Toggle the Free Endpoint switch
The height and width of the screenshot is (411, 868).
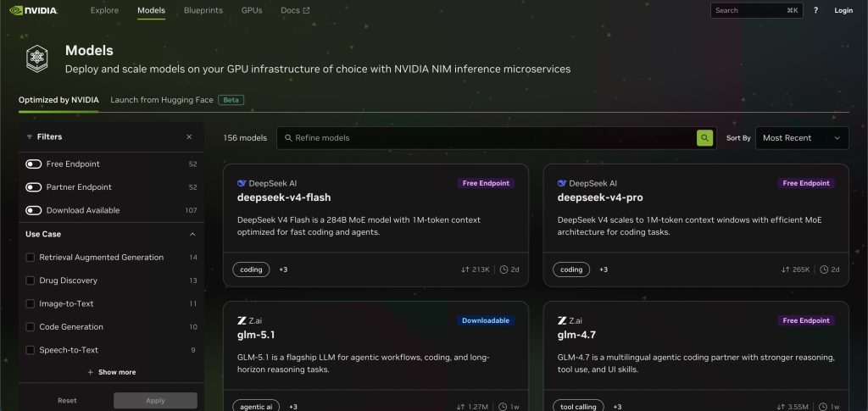34,164
